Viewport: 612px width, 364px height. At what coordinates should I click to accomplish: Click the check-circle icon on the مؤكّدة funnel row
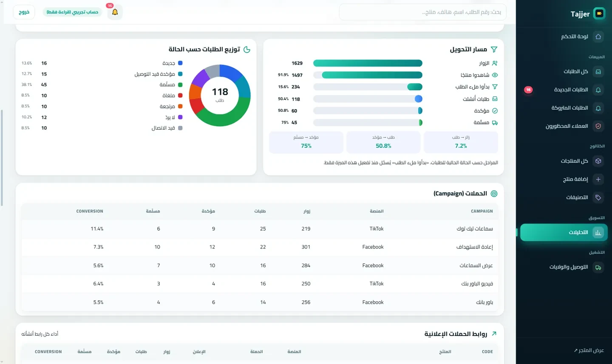click(495, 111)
